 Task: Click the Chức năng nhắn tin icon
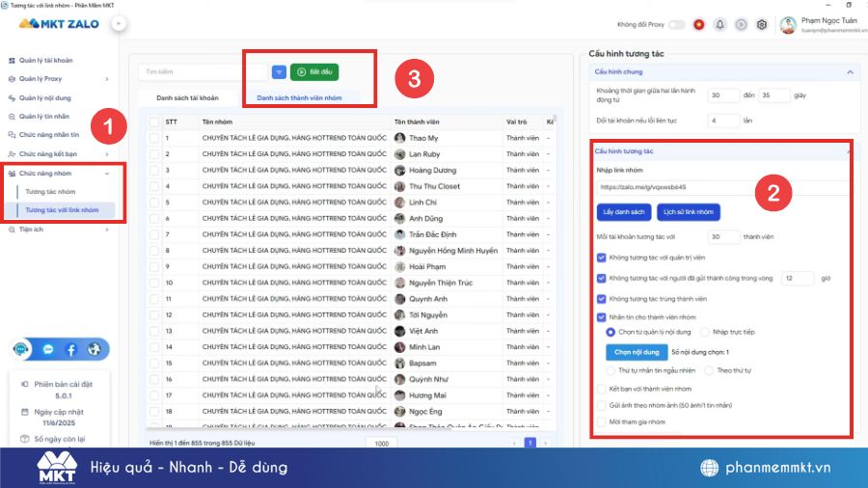(12, 135)
